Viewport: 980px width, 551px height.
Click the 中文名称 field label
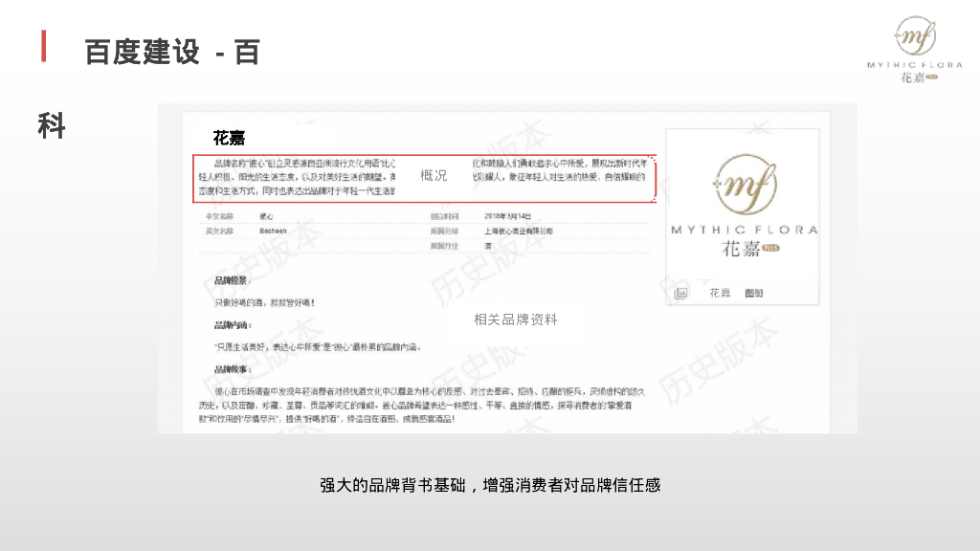click(219, 216)
